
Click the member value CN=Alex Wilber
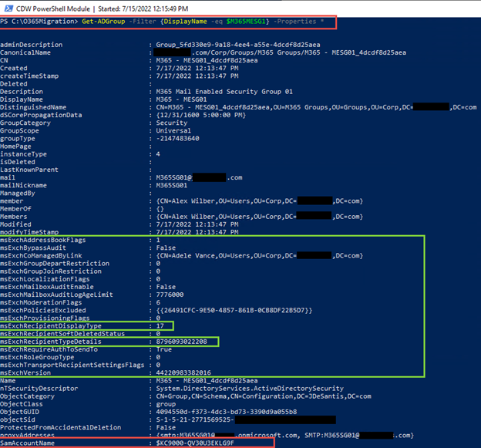[x=260, y=201]
